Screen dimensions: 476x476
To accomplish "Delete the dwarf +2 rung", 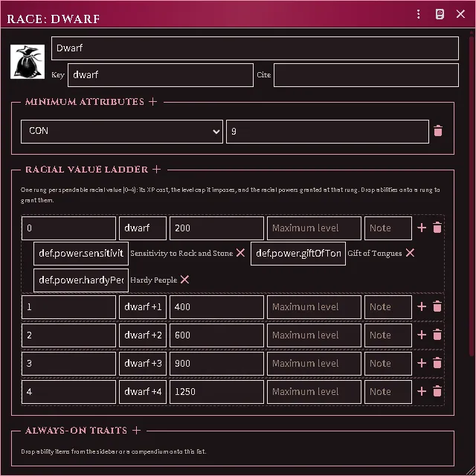I will 437,335.
